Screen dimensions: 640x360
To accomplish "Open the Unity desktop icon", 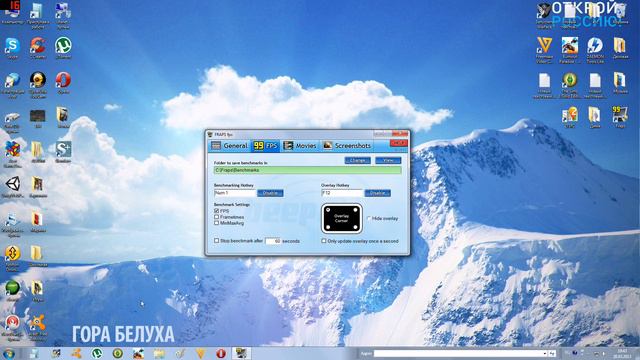I will coord(12,184).
